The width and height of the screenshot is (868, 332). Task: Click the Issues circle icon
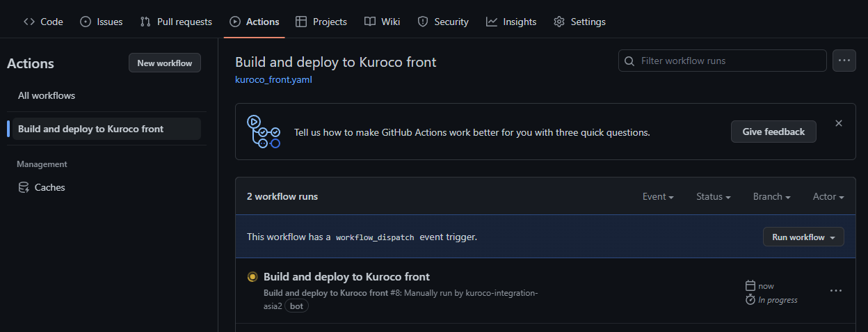[86, 22]
